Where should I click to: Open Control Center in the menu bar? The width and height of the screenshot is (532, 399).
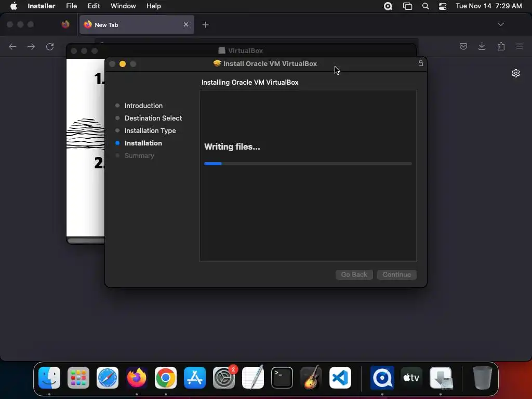pos(443,6)
